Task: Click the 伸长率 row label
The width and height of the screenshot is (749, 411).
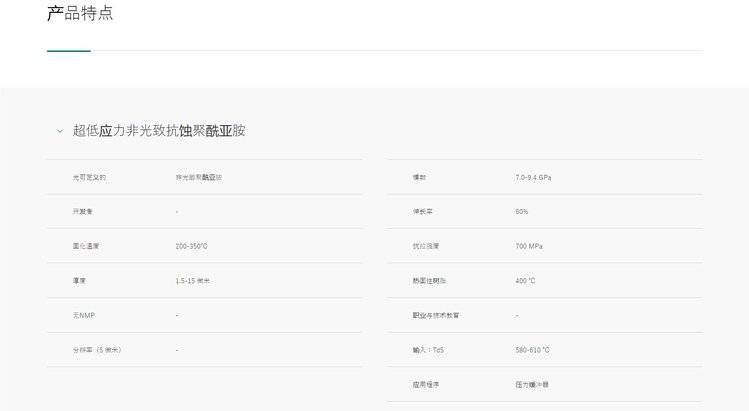Action: coord(422,212)
